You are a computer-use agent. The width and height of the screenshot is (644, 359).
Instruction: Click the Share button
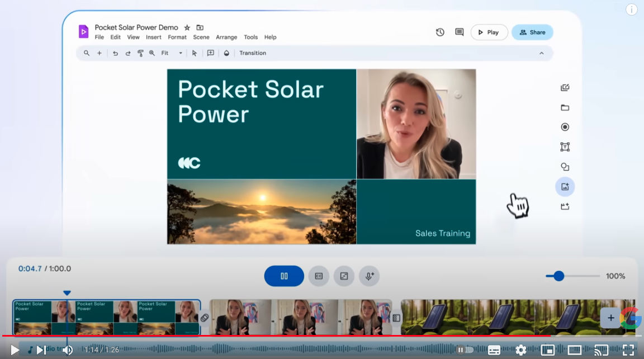(x=532, y=32)
